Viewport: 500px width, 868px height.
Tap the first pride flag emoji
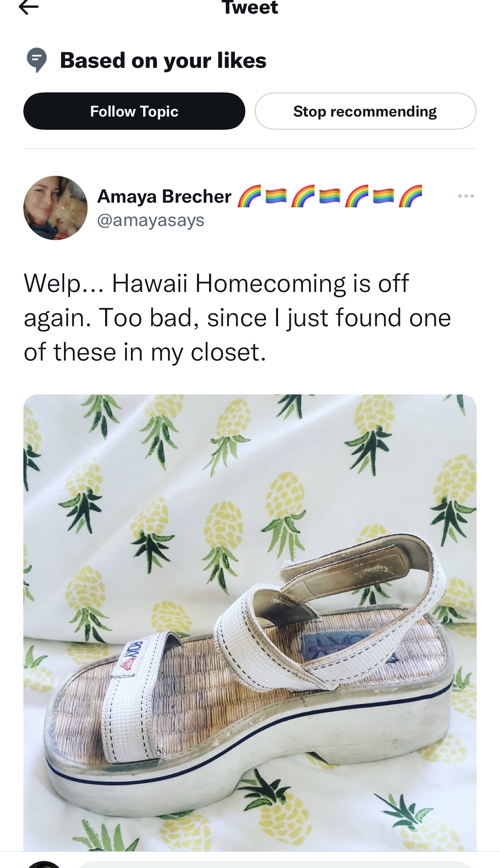point(276,196)
